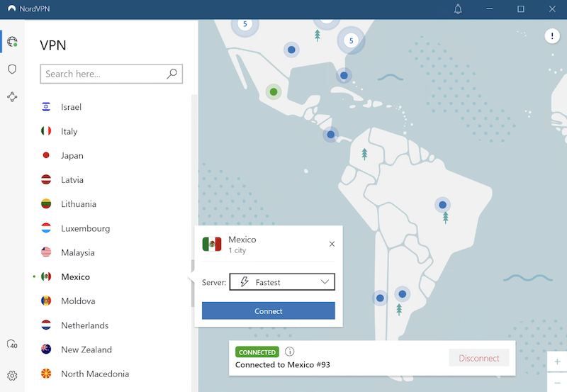Click the Disconnect button

(479, 358)
